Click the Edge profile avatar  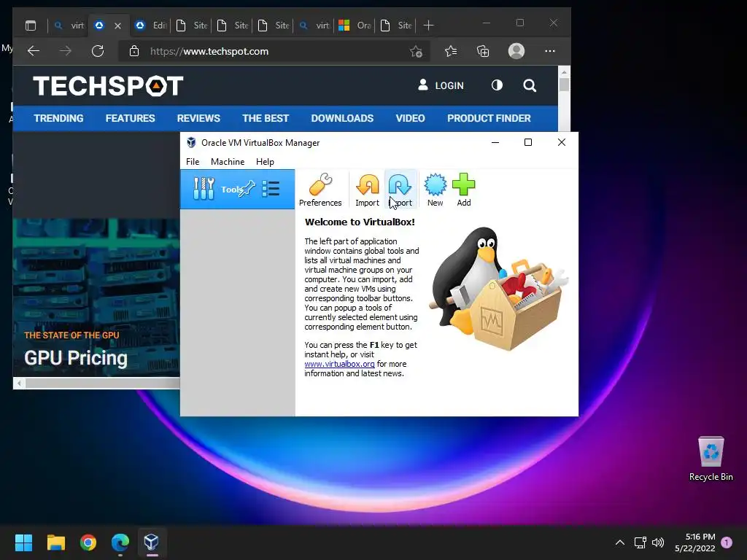click(516, 51)
